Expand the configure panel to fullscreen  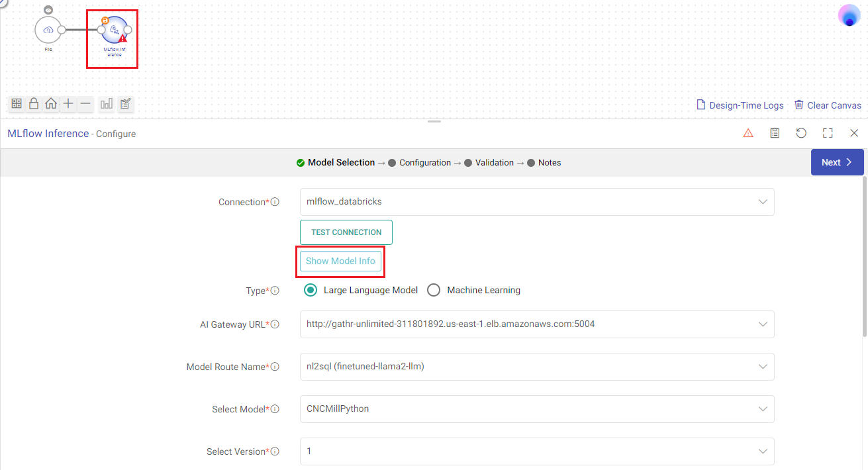pyautogui.click(x=828, y=133)
